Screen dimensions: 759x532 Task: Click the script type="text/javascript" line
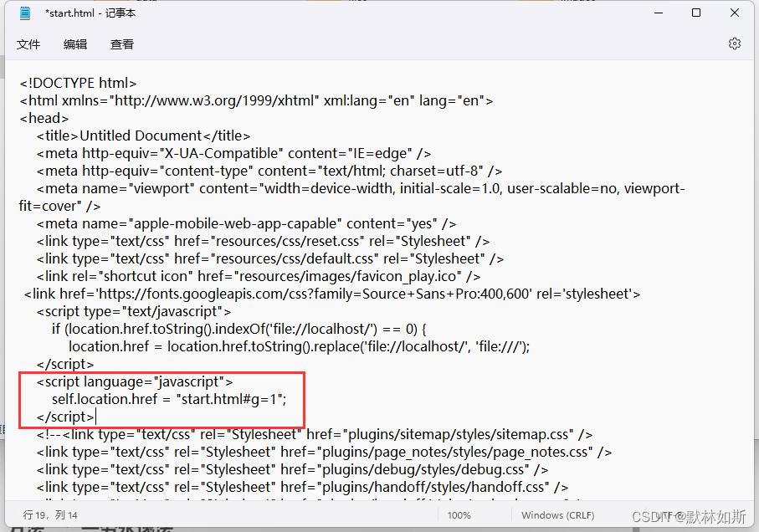tap(134, 311)
